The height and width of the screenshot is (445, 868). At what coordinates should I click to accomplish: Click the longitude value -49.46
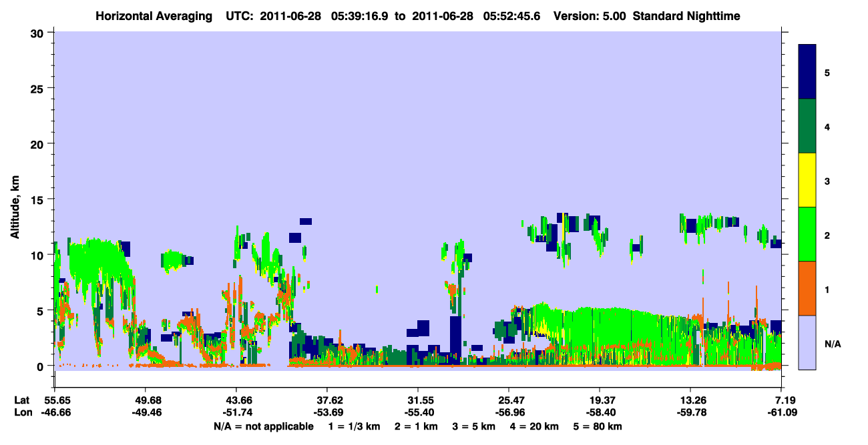coord(146,412)
